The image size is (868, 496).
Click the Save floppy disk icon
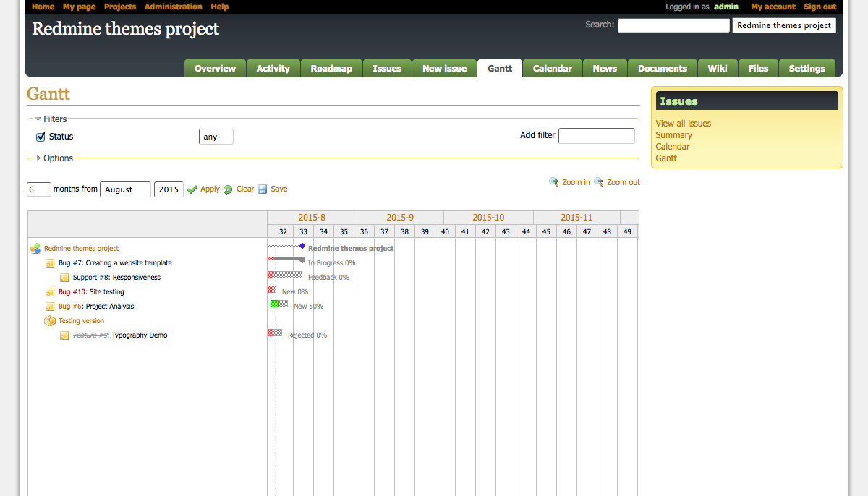pos(263,189)
